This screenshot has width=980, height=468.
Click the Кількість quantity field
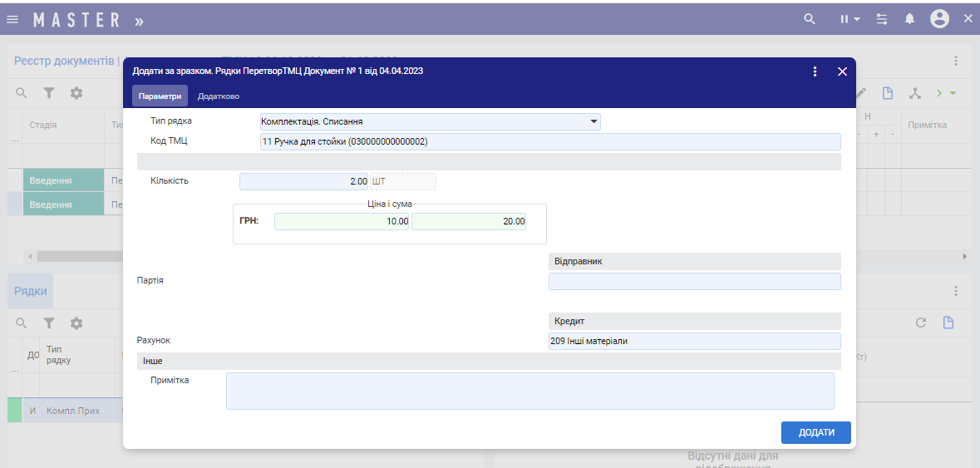coord(303,181)
